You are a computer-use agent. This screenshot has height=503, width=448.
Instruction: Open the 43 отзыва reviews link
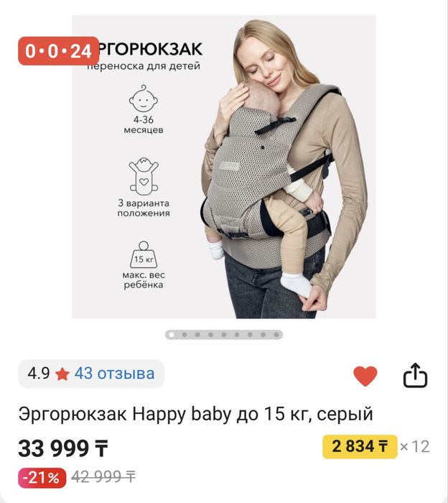tap(114, 374)
